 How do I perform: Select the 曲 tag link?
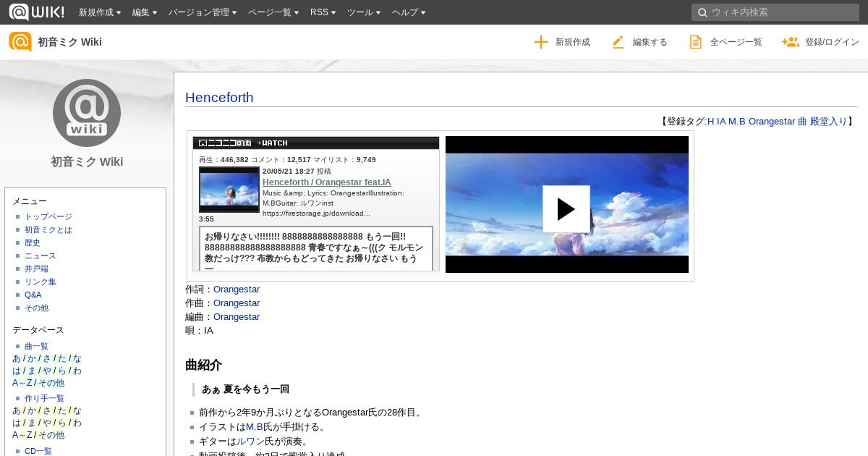point(802,122)
